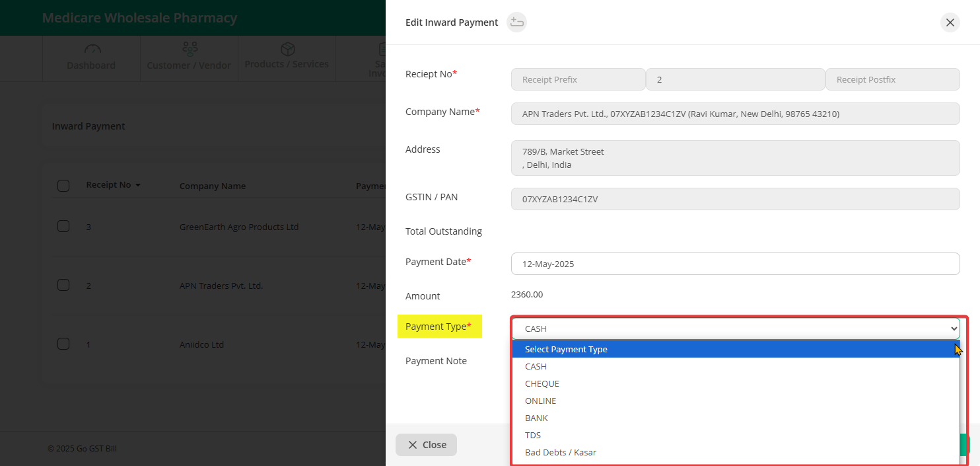The height and width of the screenshot is (466, 980).
Task: Tick the checkbox for APN Traders row
Action: (x=63, y=285)
